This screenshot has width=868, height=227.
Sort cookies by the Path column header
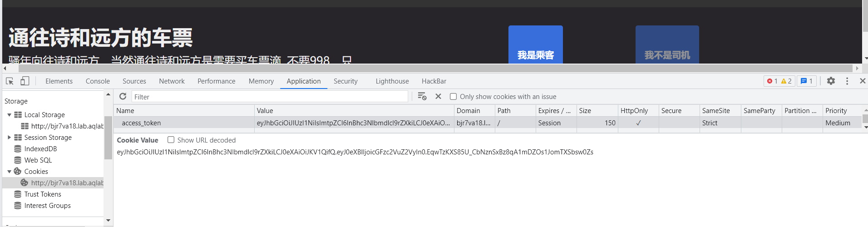click(515, 110)
